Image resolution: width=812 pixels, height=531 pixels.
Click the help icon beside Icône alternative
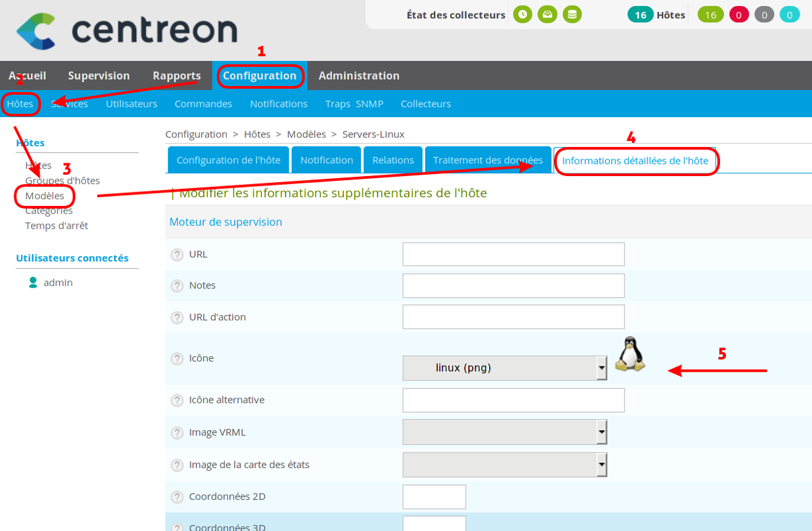pyautogui.click(x=177, y=400)
